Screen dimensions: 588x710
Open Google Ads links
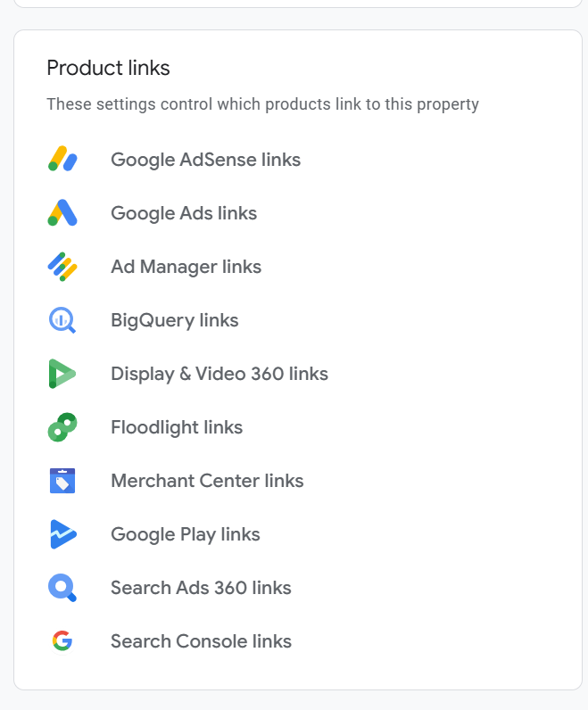[x=184, y=213]
